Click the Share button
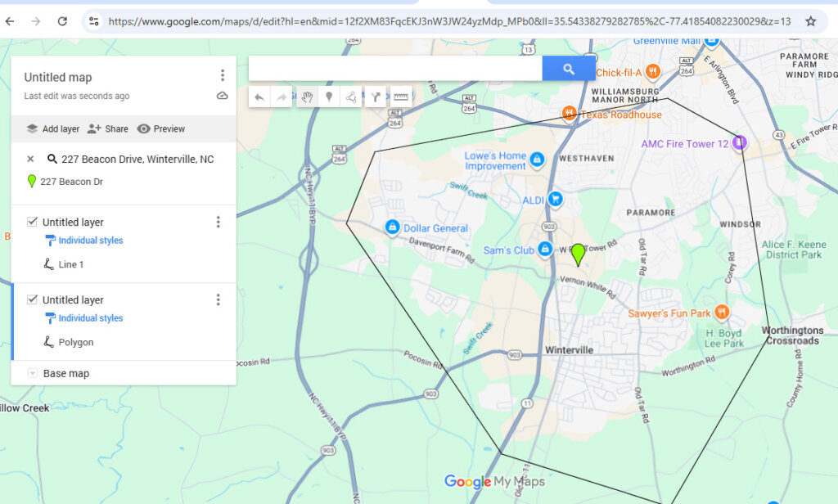The image size is (838, 504). [x=108, y=129]
